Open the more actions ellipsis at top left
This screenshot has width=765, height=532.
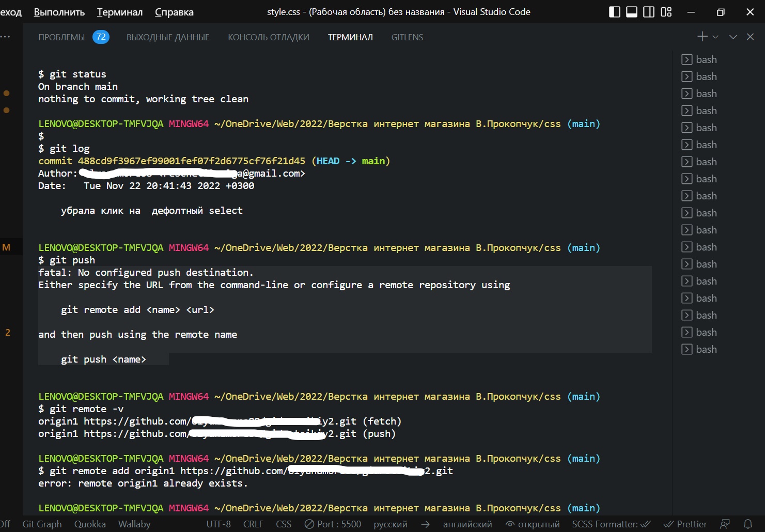point(5,37)
